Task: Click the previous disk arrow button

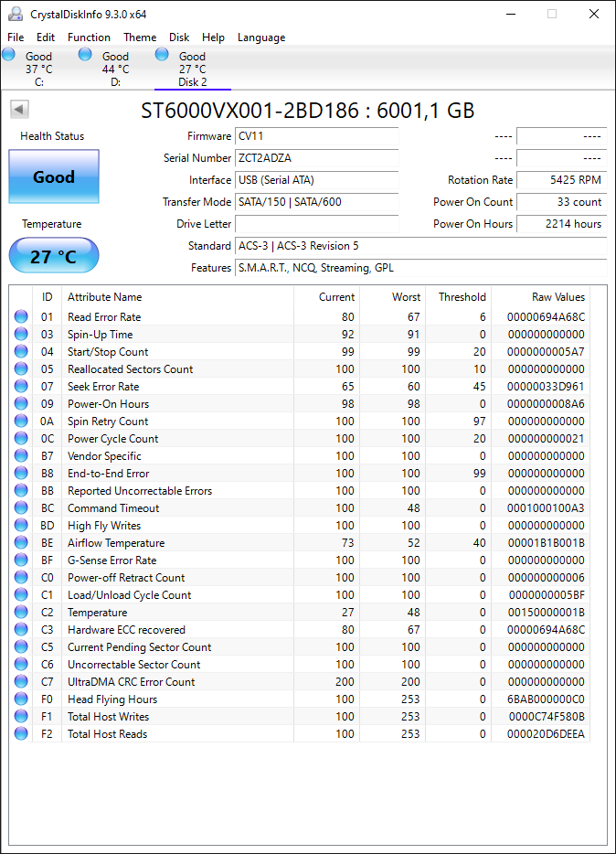Action: [19, 110]
